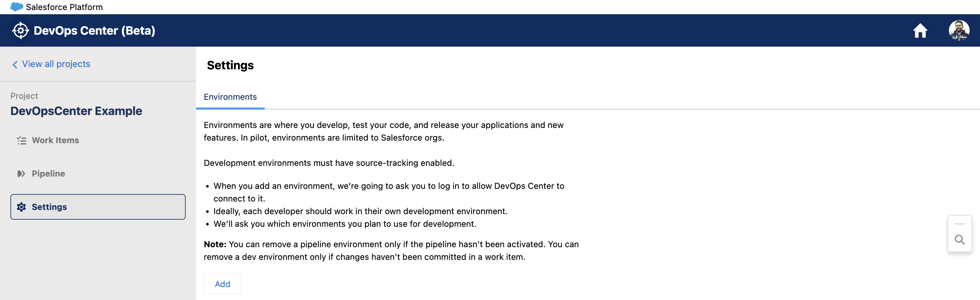Switch to the Environments tab
Viewport: 980px width, 300px height.
click(x=230, y=97)
